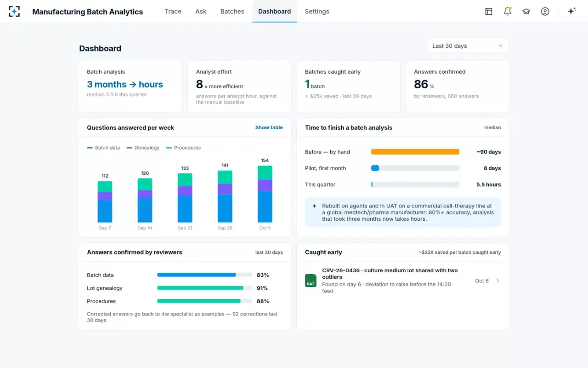Open the CRV-26-0436 caught early entry

403,281
